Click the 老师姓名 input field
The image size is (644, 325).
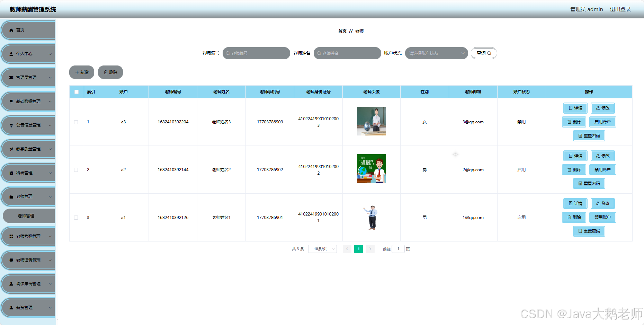[x=347, y=53]
